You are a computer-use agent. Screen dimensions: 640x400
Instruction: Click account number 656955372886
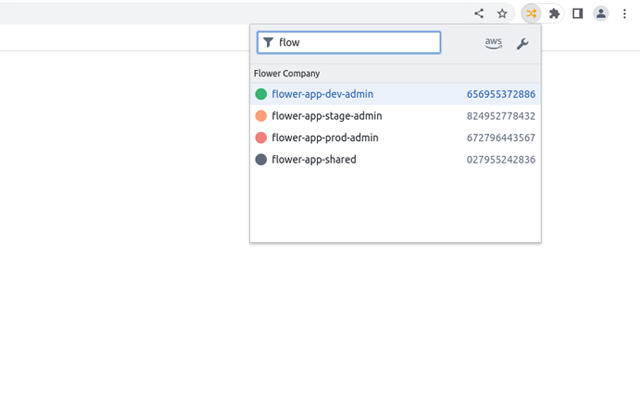tap(501, 94)
